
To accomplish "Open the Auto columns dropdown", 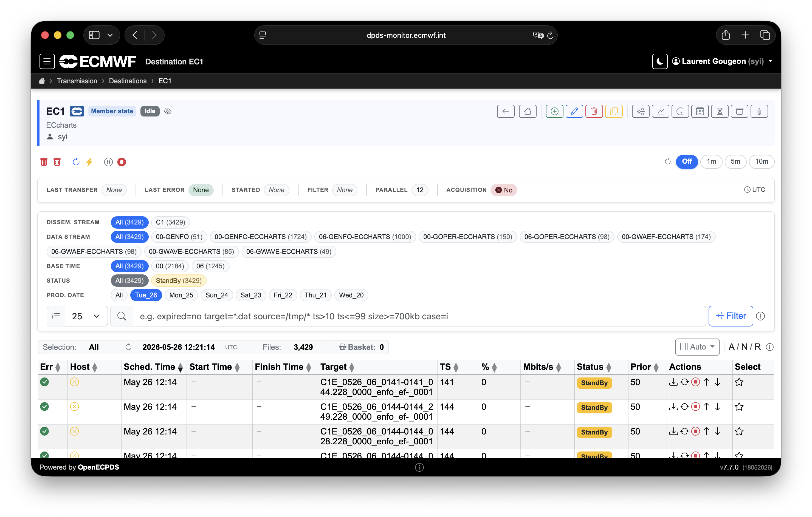I will 697,347.
